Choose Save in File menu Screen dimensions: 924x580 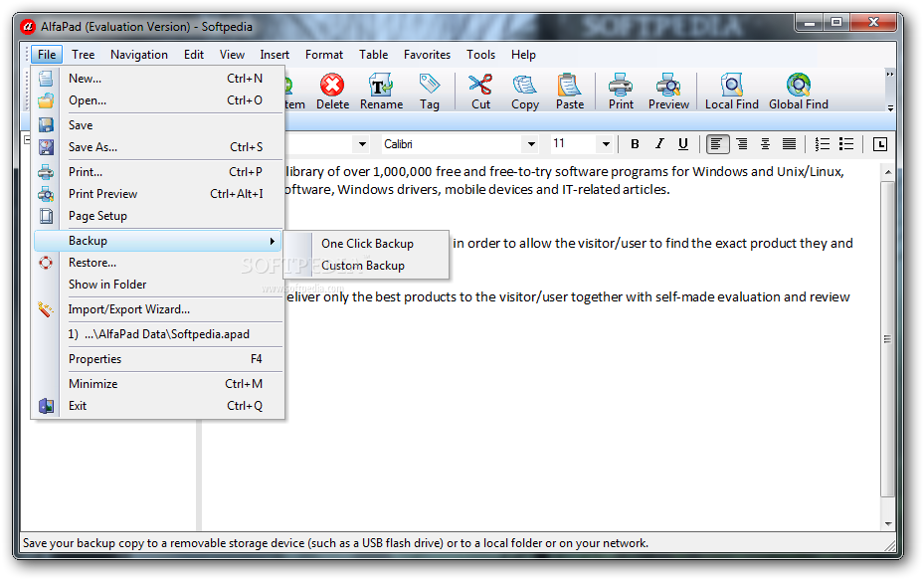(158, 125)
